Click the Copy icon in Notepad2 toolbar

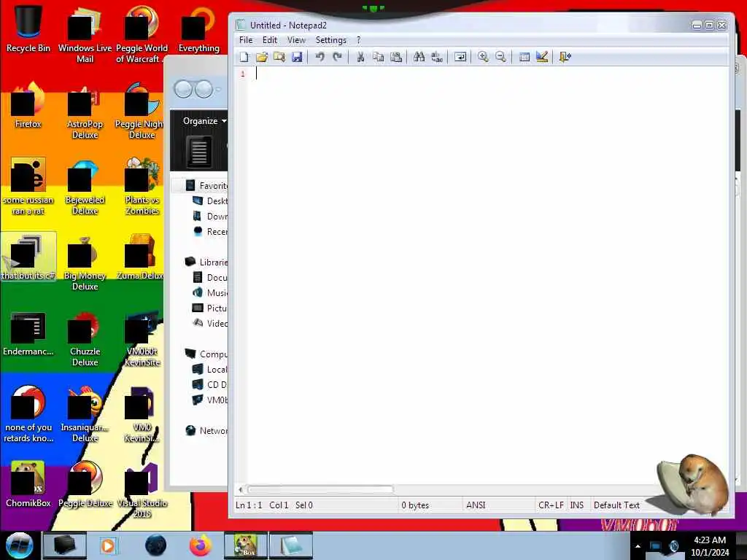coord(379,57)
